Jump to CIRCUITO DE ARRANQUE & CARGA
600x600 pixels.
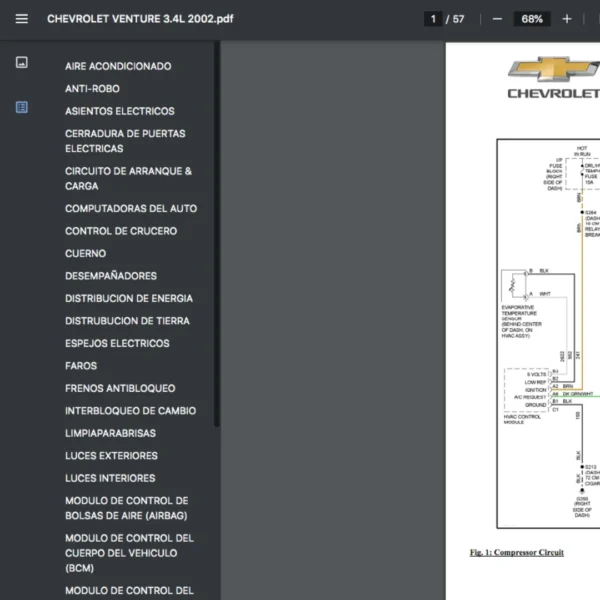(128, 178)
